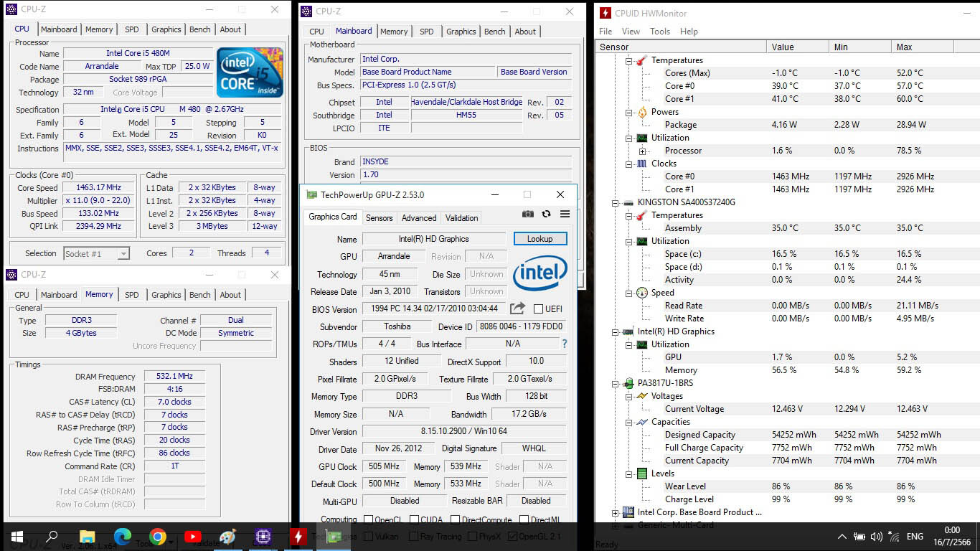Click the Max column header in HWMonitor
The image size is (980, 551).
pyautogui.click(x=922, y=47)
